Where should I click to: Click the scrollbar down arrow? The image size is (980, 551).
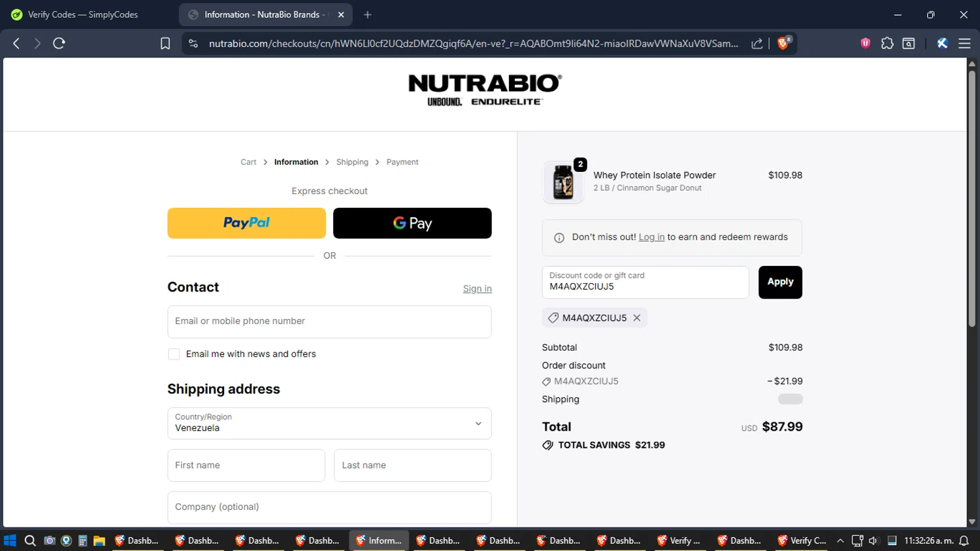click(x=972, y=522)
